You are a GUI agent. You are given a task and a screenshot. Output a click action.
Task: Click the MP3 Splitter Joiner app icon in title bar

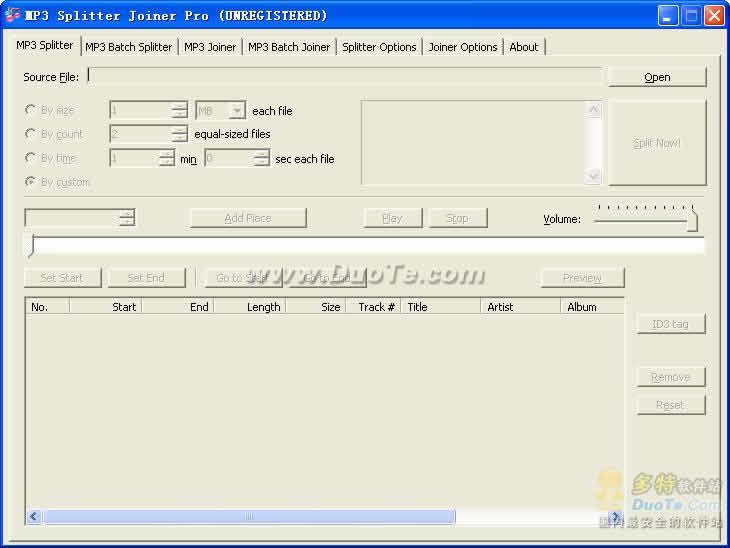coord(13,15)
